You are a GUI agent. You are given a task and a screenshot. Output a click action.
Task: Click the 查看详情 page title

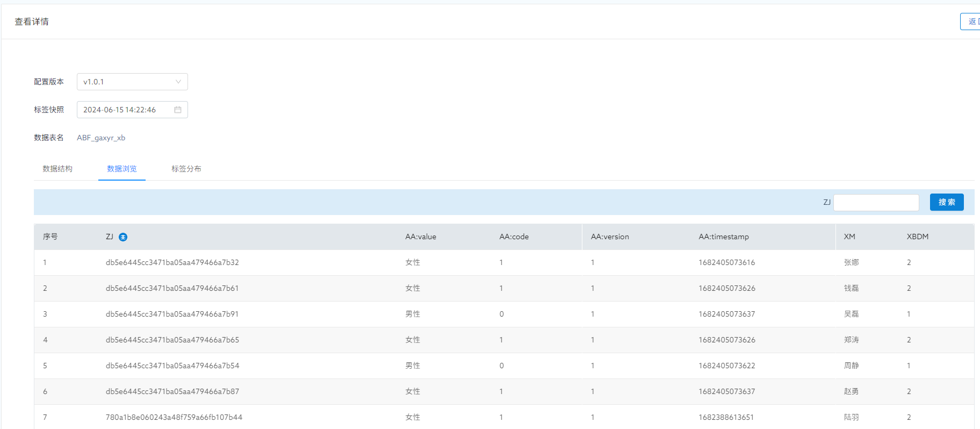[x=32, y=22]
